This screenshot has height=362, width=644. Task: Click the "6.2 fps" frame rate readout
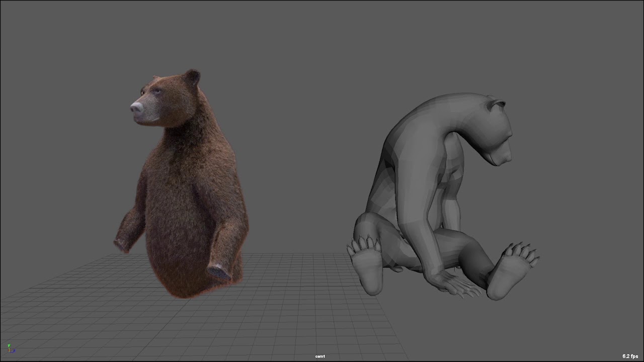tap(630, 356)
